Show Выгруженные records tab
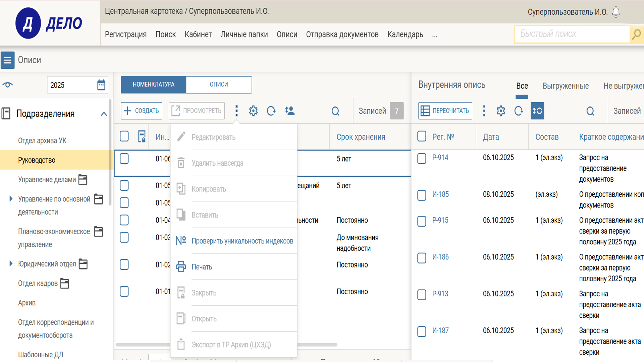Viewport: 644px width, 362px height. pos(566,86)
